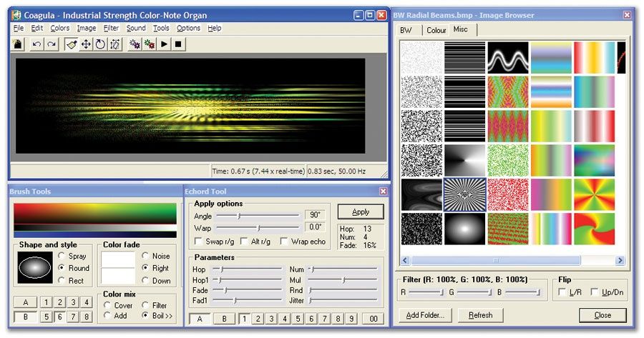Select the Spray brush shape option
This screenshot has height=338, width=644.
tap(62, 256)
